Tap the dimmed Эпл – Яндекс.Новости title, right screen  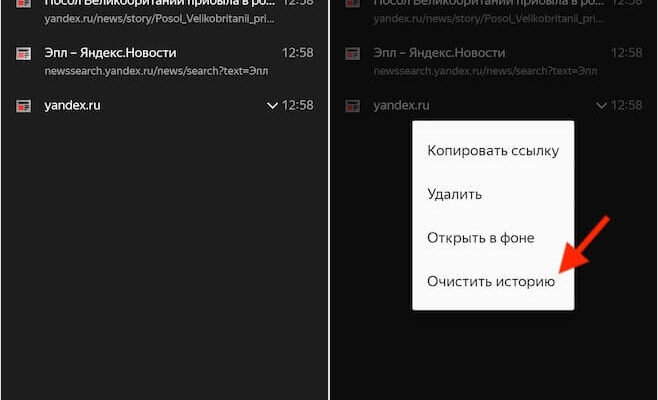[x=439, y=52]
